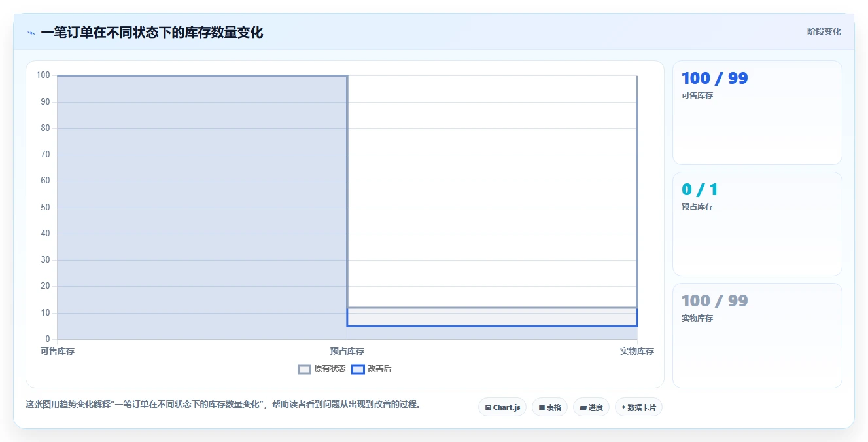Click the 原有状态 legend label
Image resolution: width=868 pixels, height=442 pixels.
point(330,369)
